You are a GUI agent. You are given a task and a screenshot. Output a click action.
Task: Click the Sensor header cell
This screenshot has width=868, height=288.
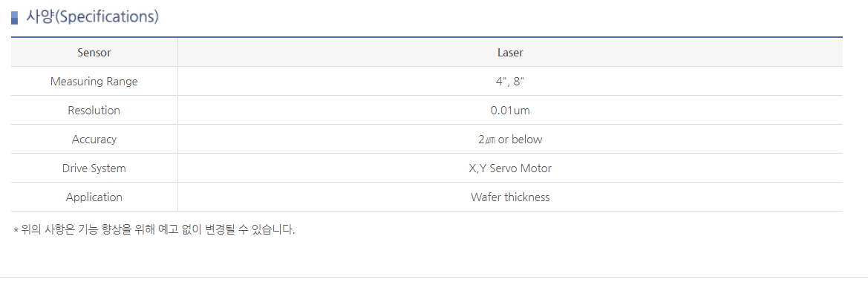94,53
